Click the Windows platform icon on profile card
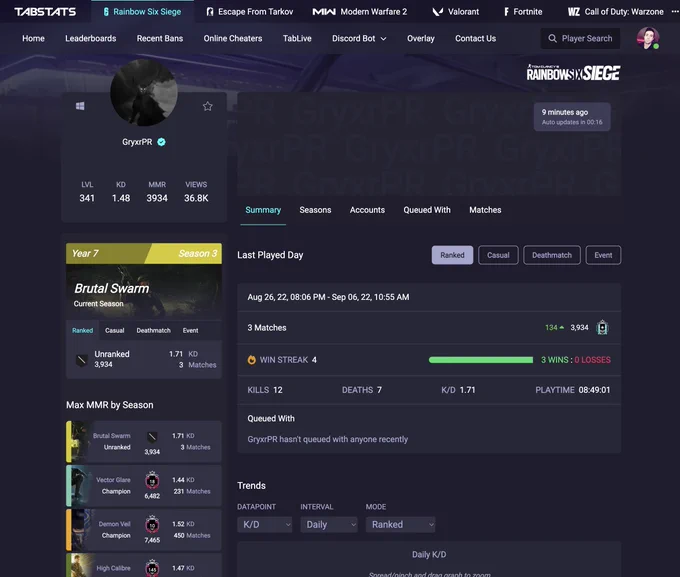The height and width of the screenshot is (577, 680). pyautogui.click(x=80, y=106)
